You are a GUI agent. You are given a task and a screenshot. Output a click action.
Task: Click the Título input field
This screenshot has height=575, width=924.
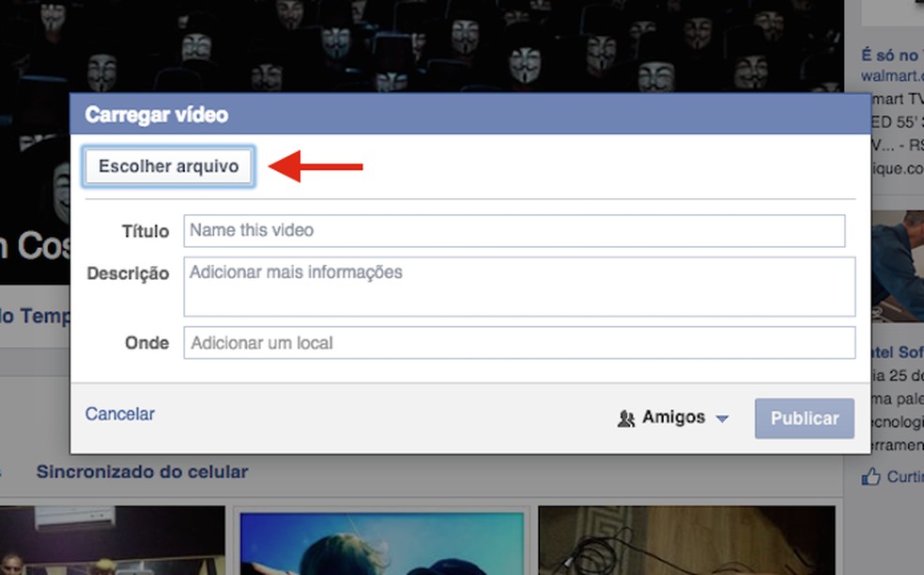515,230
